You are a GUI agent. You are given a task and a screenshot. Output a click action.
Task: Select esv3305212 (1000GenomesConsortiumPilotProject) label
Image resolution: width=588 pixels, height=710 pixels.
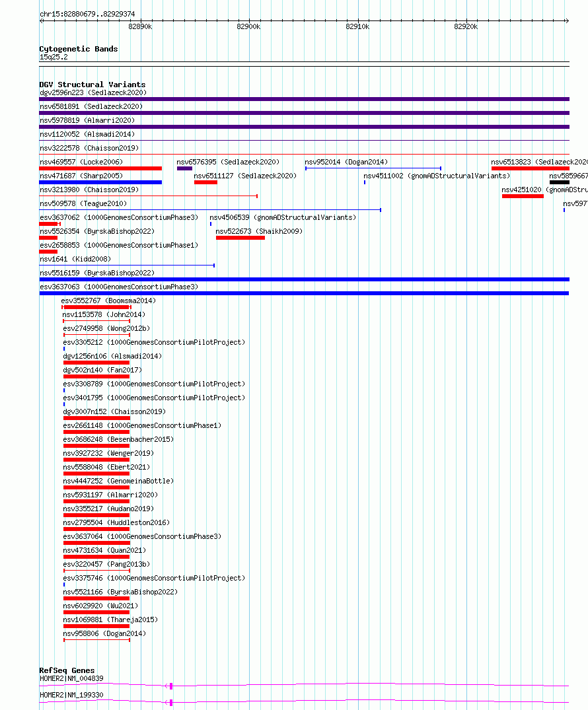(154, 342)
